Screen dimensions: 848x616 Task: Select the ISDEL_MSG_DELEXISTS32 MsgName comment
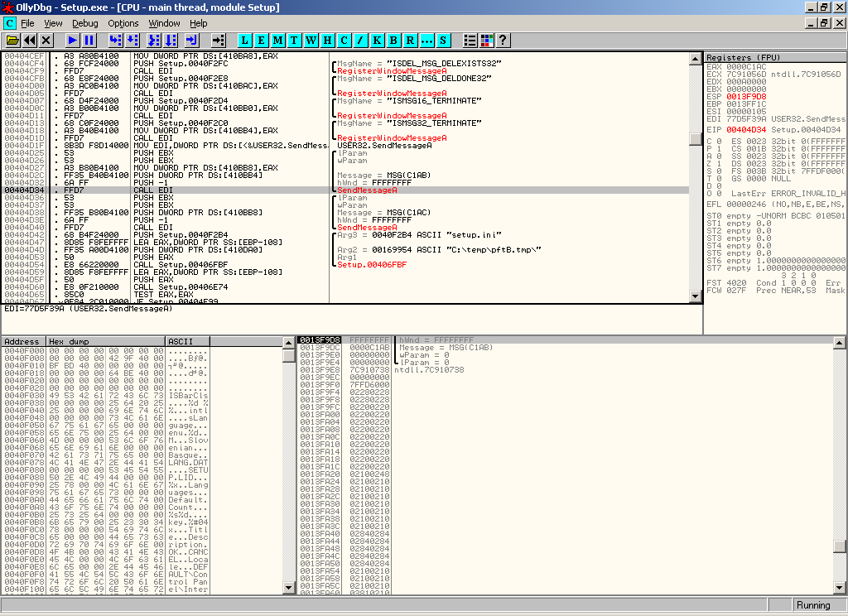tap(419, 64)
